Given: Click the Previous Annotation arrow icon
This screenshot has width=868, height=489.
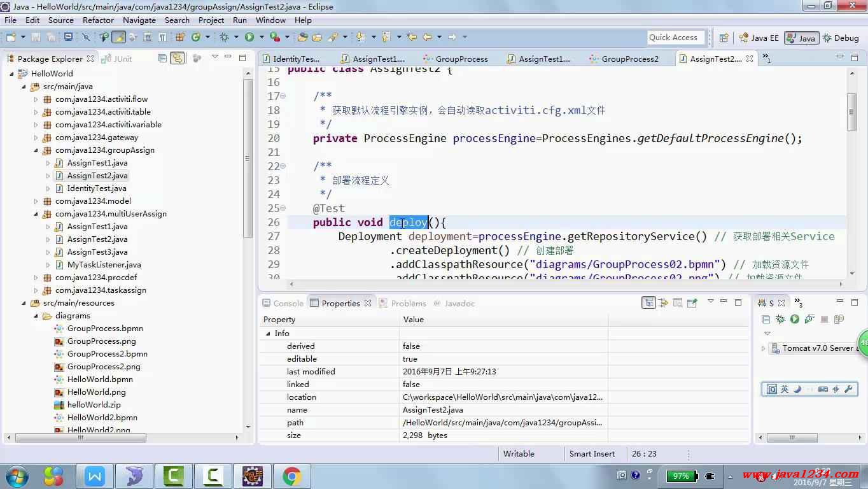Looking at the screenshot, I should 385,38.
